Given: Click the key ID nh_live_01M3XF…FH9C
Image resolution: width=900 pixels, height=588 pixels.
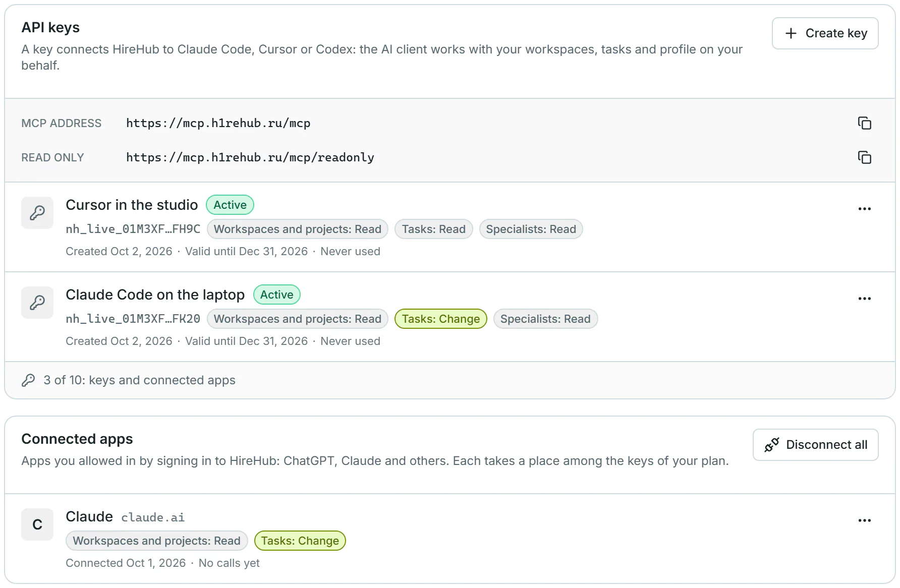Looking at the screenshot, I should (133, 229).
